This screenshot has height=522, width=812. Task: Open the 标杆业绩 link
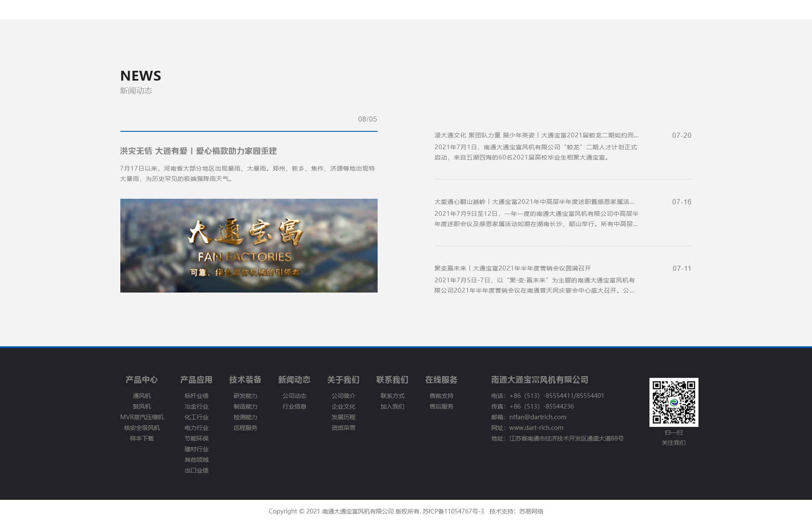(196, 396)
